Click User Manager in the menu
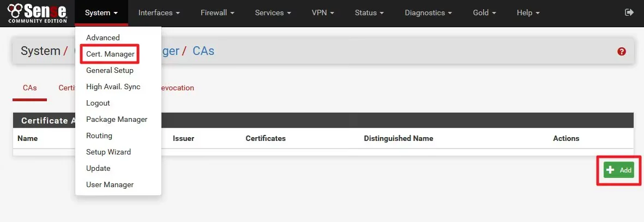 pos(110,184)
